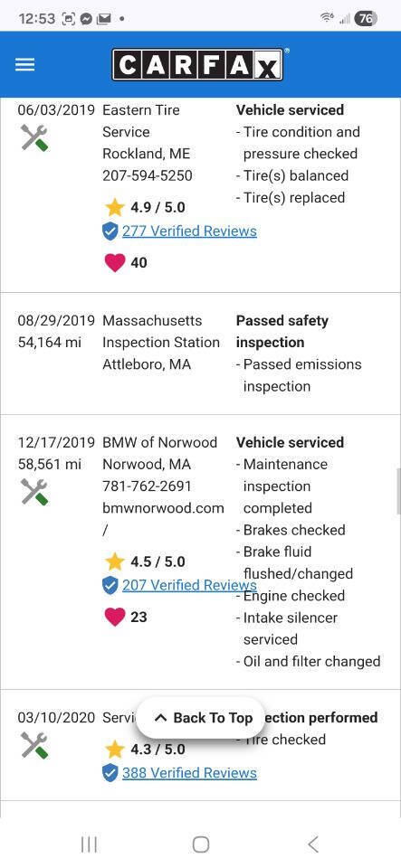Tap wrench icon for 06/03/2019 service

click(34, 137)
